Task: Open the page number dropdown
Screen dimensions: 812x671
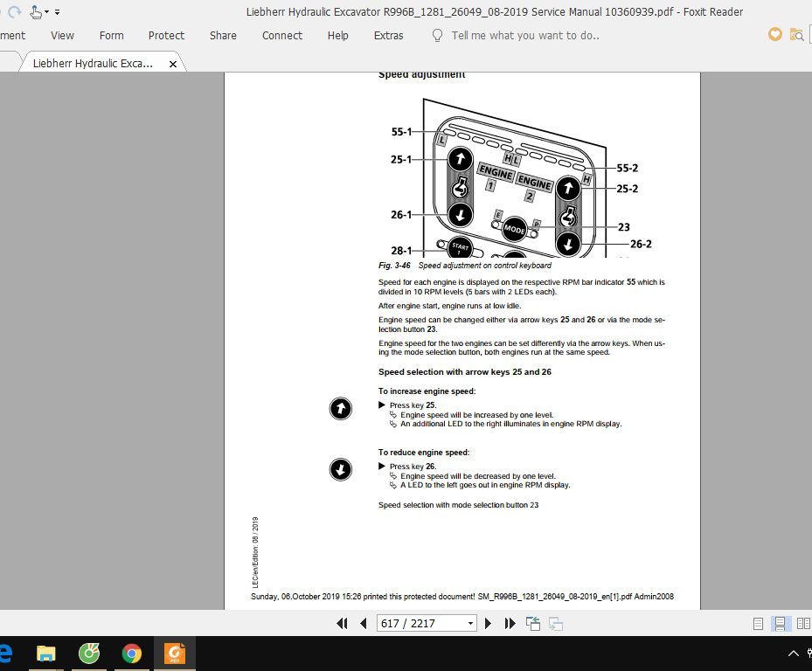Action: (470, 623)
